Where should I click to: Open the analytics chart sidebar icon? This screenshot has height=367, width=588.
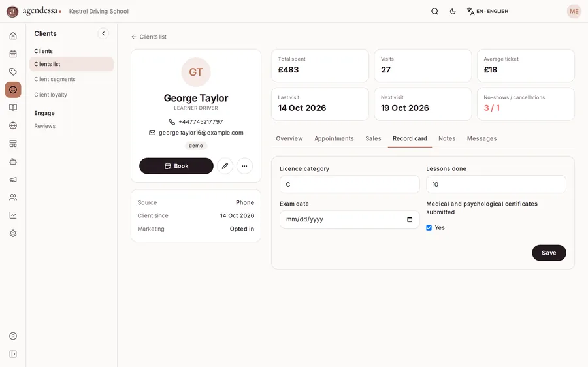coord(13,215)
